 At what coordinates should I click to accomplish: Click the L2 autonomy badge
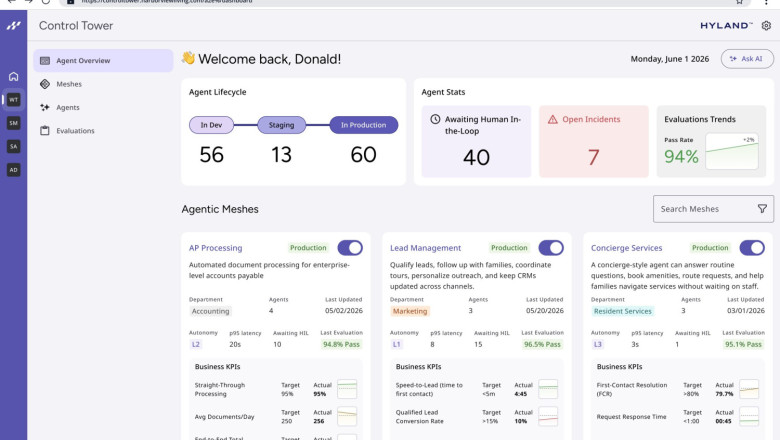click(195, 344)
